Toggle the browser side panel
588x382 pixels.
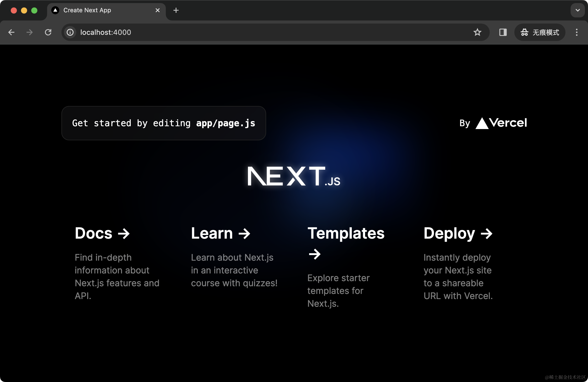click(503, 32)
